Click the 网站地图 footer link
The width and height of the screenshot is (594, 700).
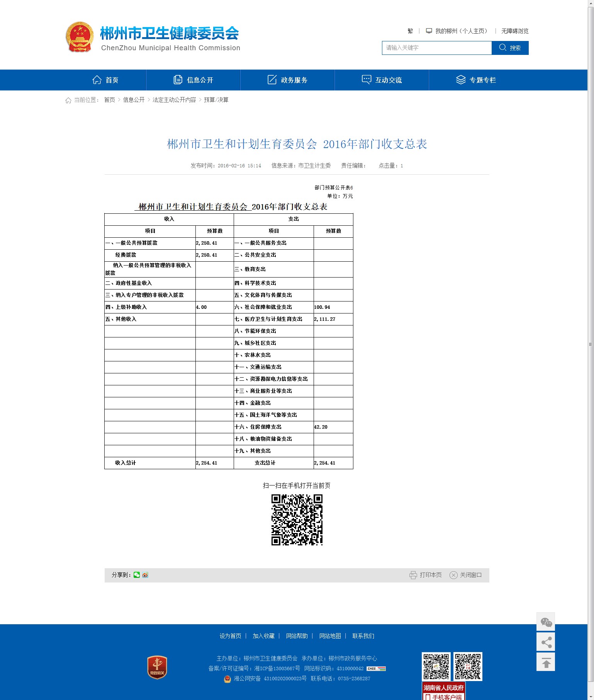click(330, 636)
